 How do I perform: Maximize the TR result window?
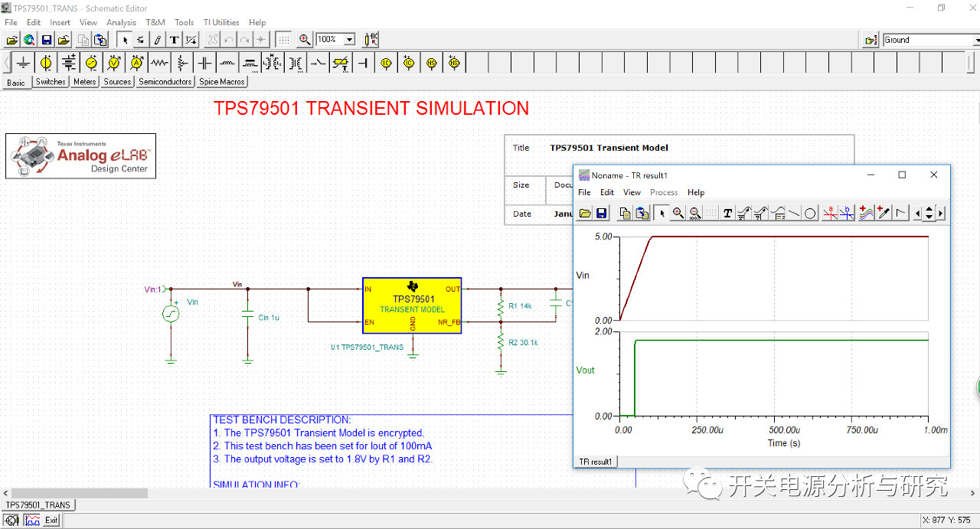pos(902,175)
